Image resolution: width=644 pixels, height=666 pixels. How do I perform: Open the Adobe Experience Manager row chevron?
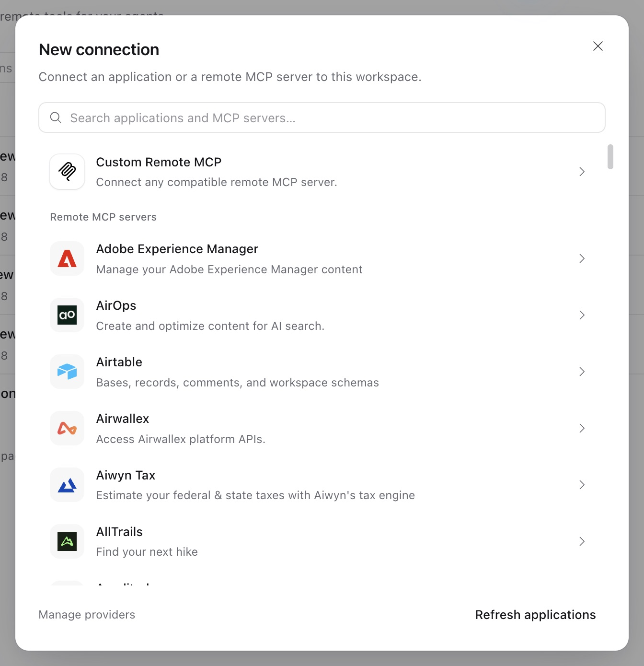(582, 258)
